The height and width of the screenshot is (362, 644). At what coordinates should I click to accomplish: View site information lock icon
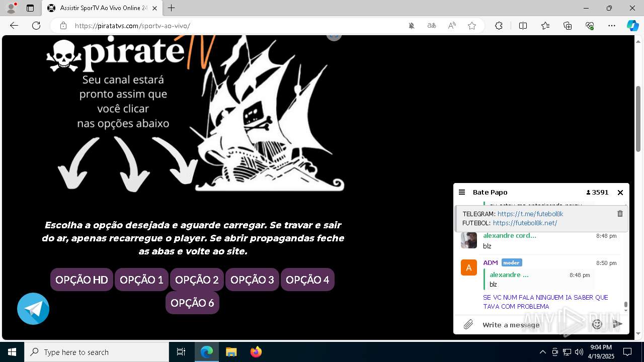(x=63, y=26)
